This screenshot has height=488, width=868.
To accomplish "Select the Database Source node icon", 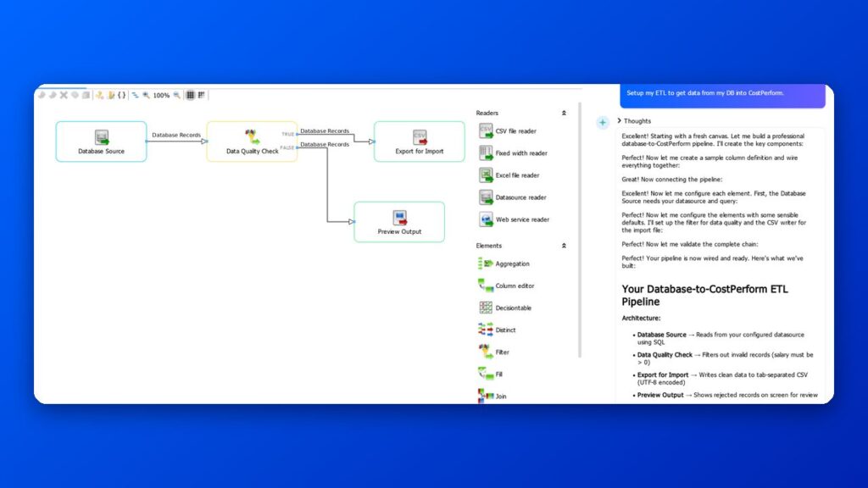I will click(x=102, y=137).
